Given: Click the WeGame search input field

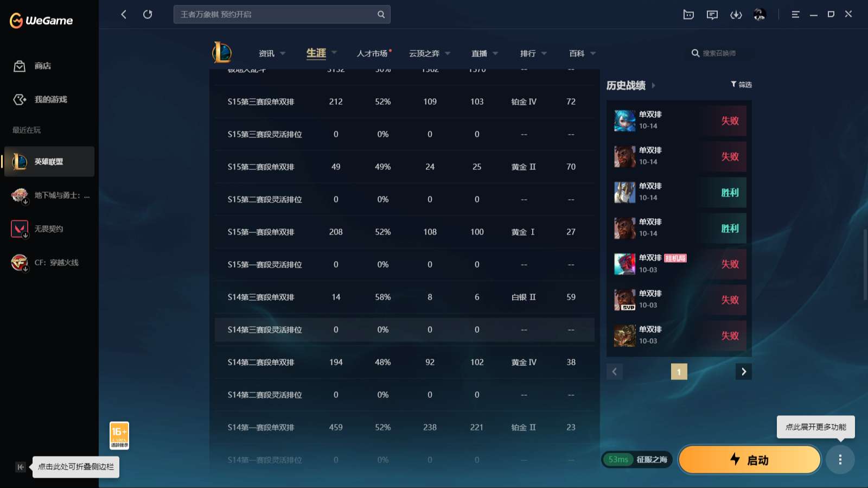Looking at the screenshot, I should pos(277,15).
